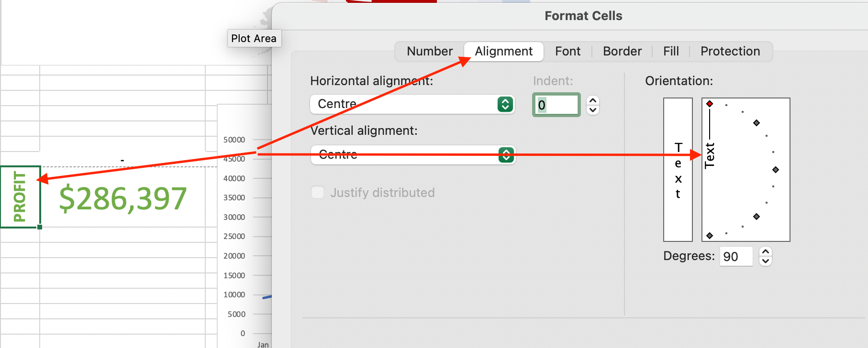The image size is (868, 348).
Task: Select the Font tab
Action: coord(568,52)
